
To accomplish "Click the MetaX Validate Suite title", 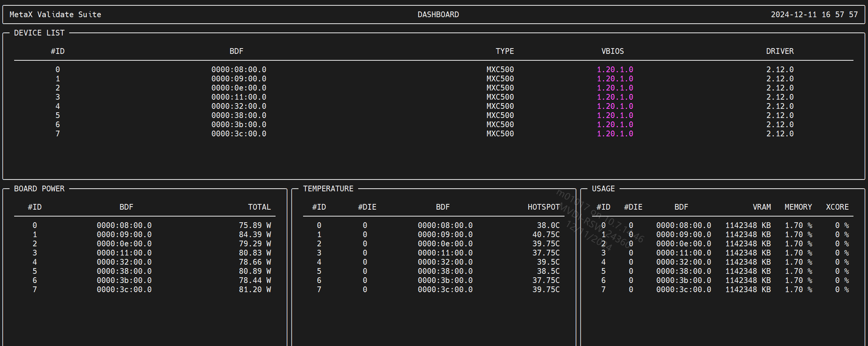I will tap(55, 15).
